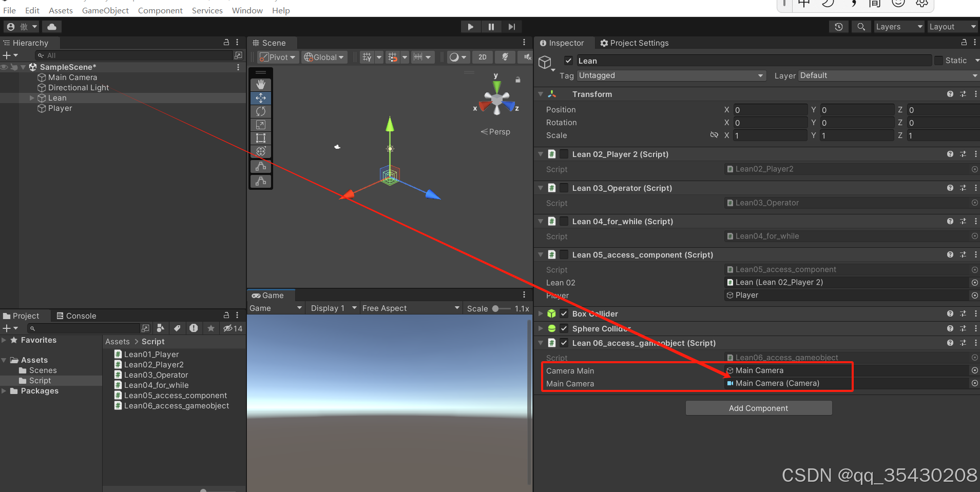980x492 pixels.
Task: Open the Layer Default dropdown
Action: click(x=889, y=75)
